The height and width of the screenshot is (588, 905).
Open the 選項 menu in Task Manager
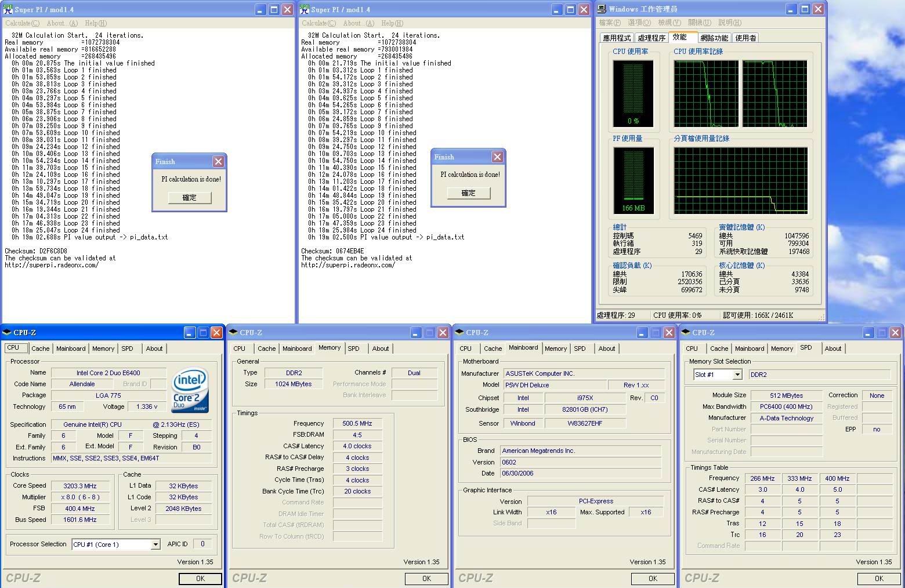pyautogui.click(x=639, y=23)
